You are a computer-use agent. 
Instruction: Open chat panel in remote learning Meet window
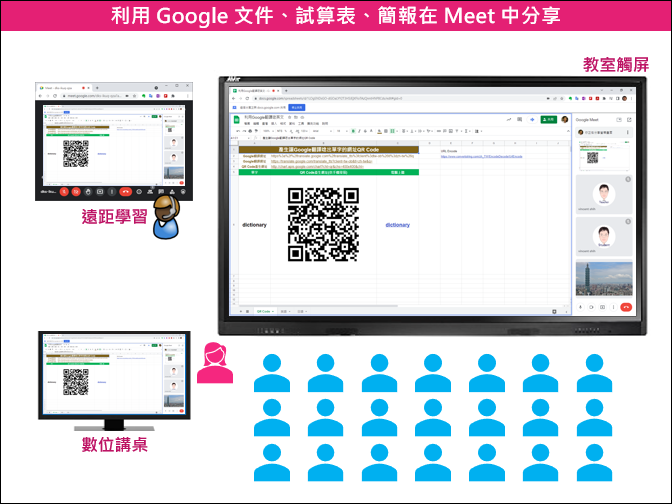pos(161,192)
